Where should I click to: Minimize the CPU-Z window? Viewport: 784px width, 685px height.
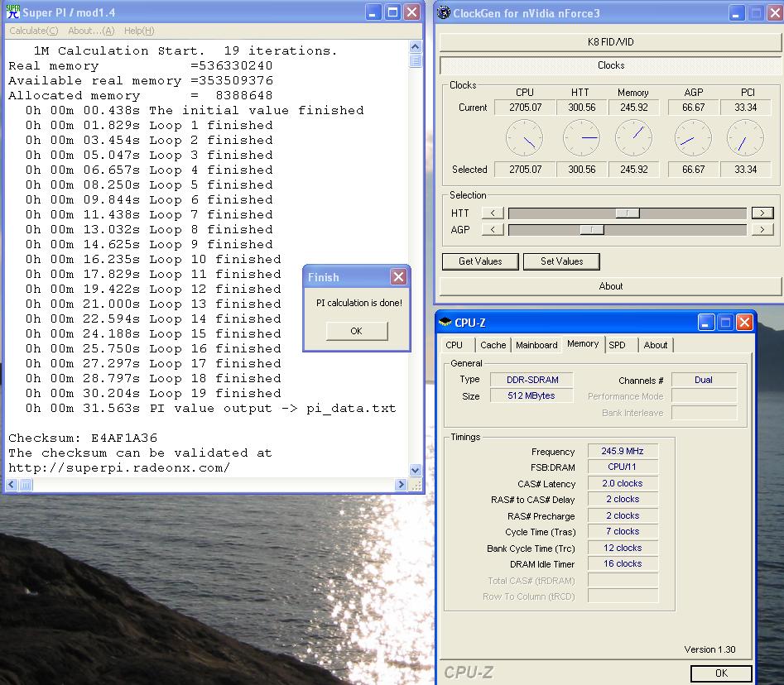(x=705, y=323)
